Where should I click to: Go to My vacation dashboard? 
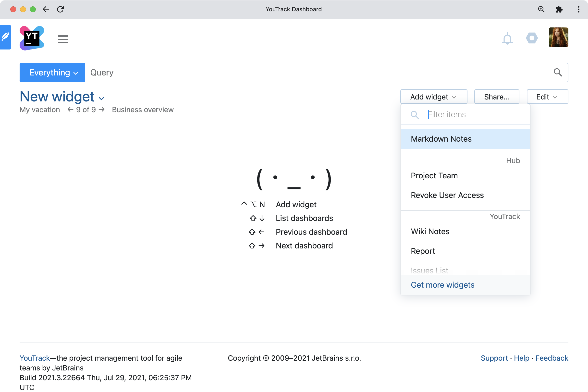40,110
